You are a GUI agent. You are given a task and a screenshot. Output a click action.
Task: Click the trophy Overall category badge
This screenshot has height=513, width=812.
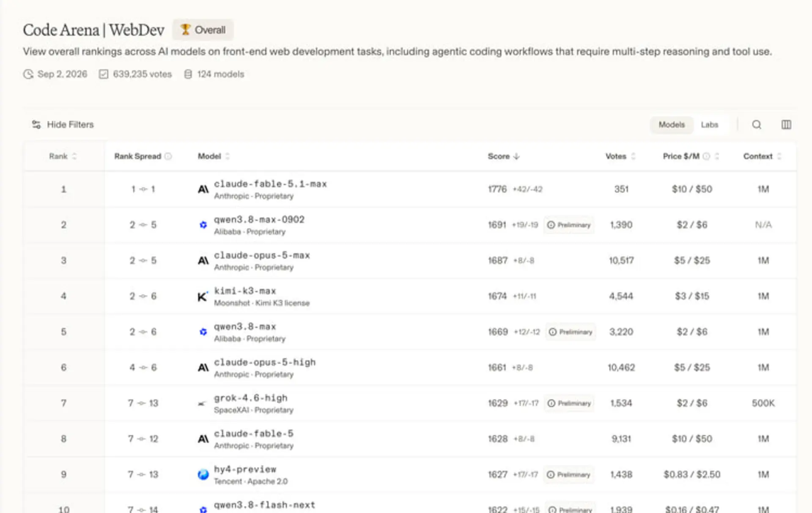coord(203,30)
